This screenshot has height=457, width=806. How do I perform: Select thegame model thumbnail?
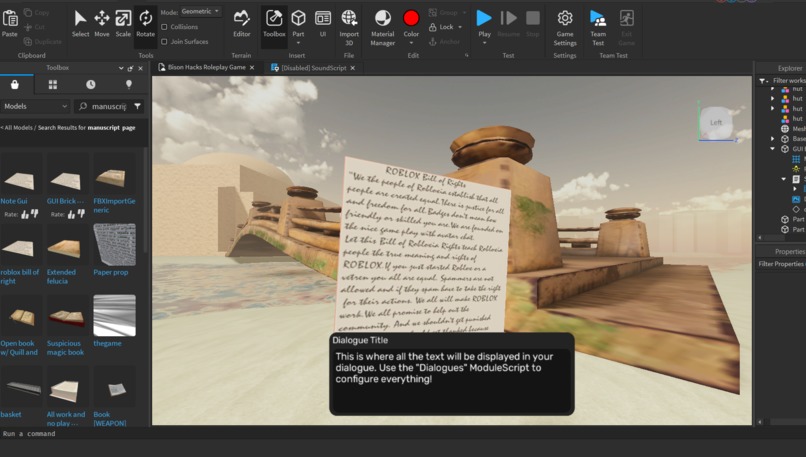[115, 316]
